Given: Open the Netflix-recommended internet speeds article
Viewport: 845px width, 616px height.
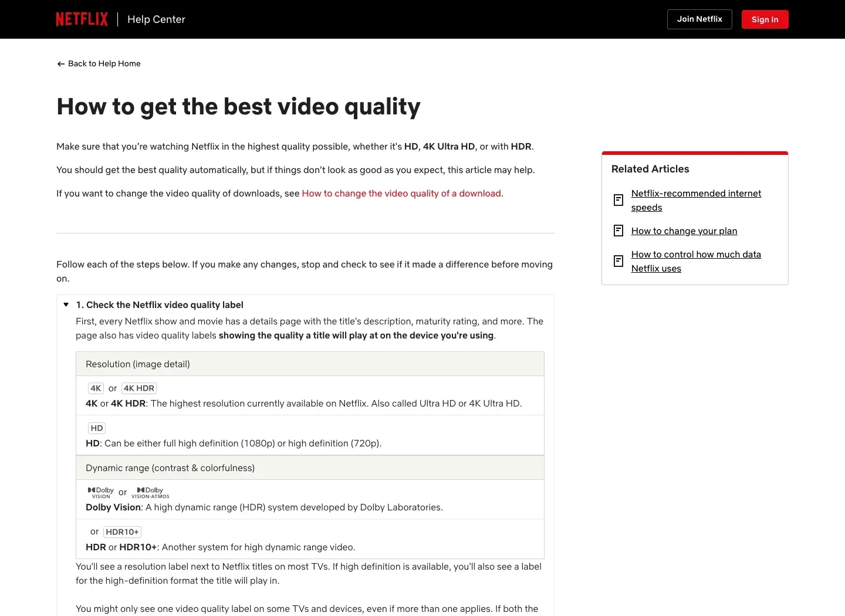Looking at the screenshot, I should point(696,201).
